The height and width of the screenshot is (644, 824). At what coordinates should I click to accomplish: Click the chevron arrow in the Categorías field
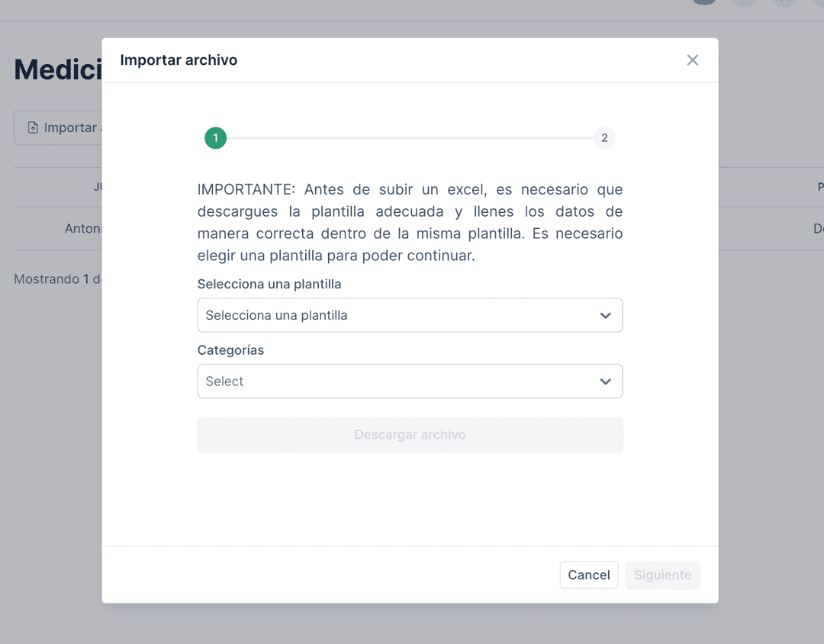click(x=605, y=382)
